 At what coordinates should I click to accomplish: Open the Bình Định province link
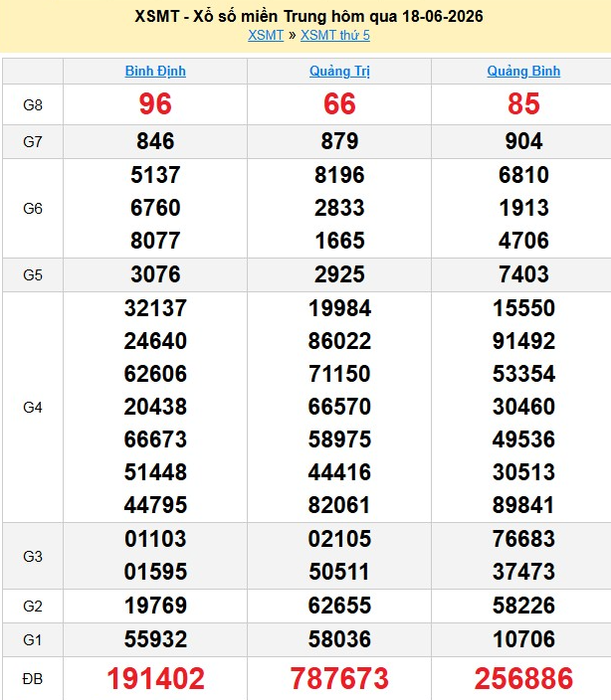point(155,71)
